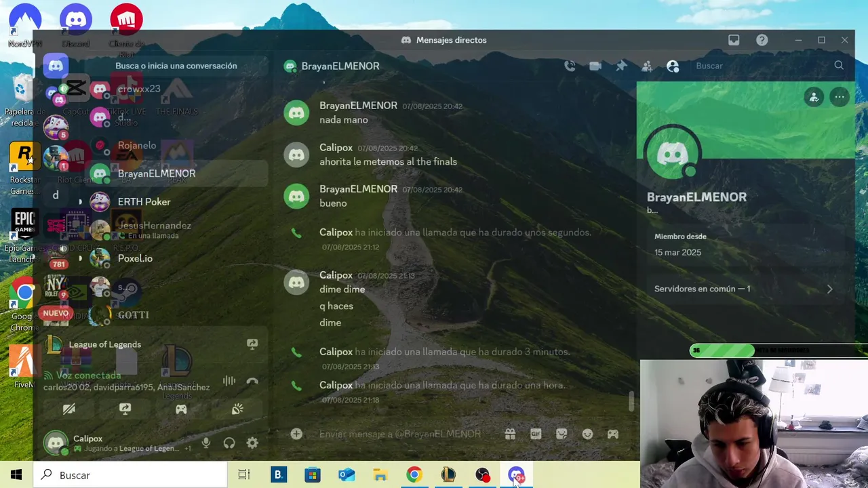Click chat message list scrollbar
The width and height of the screenshot is (868, 488).
click(x=631, y=401)
